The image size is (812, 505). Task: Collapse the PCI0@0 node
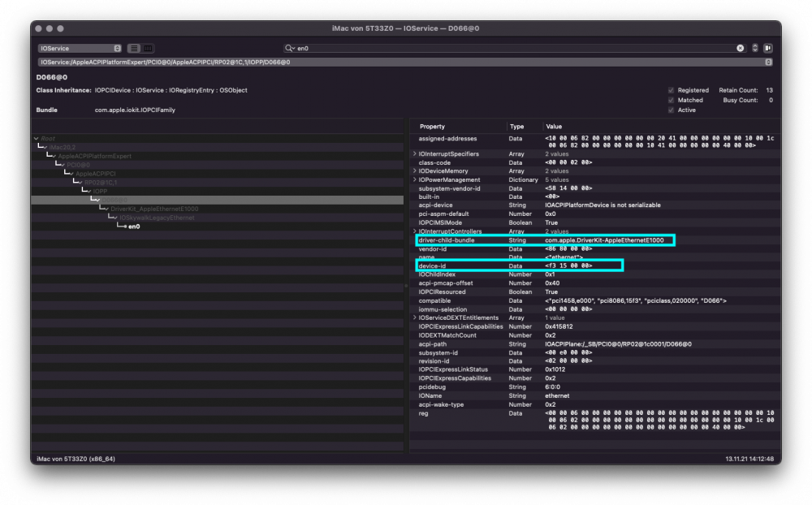[63, 165]
